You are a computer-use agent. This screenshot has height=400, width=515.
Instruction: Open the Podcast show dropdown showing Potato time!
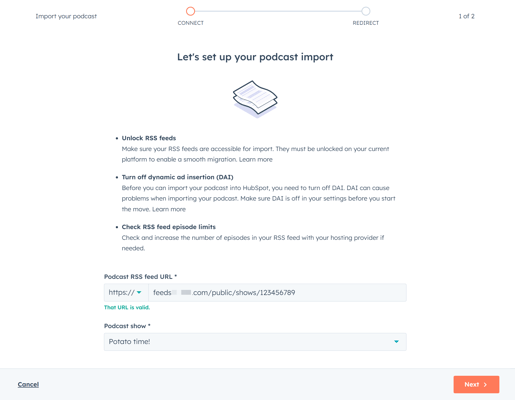(255, 342)
